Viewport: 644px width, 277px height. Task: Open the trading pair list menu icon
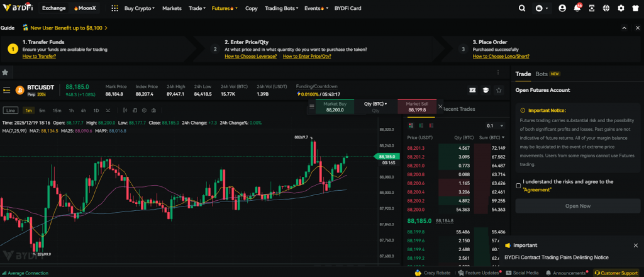pos(6,90)
